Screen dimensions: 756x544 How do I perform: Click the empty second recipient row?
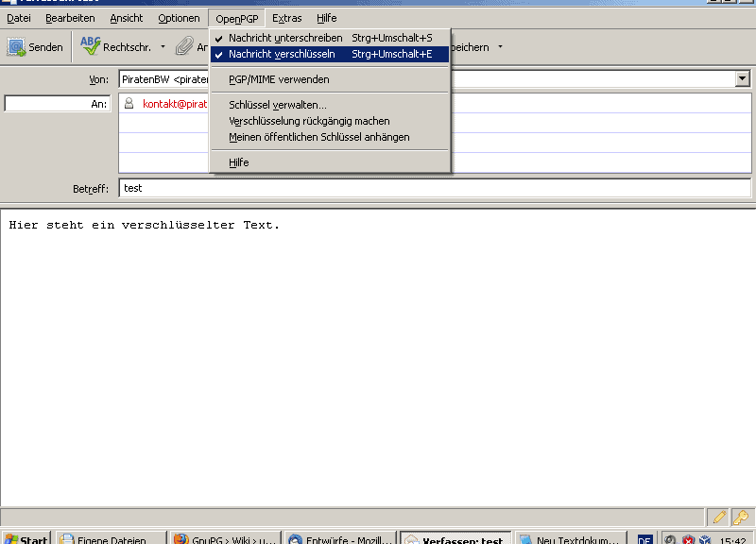pos(435,123)
